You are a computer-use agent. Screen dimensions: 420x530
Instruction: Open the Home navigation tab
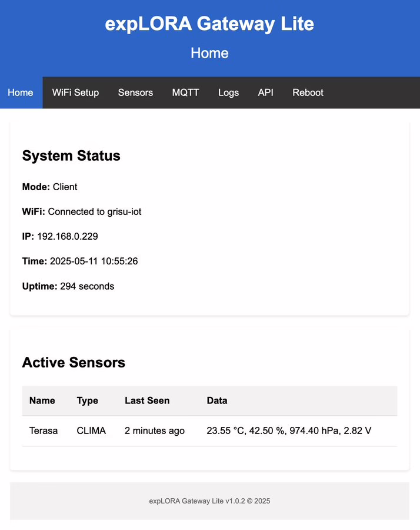point(21,92)
